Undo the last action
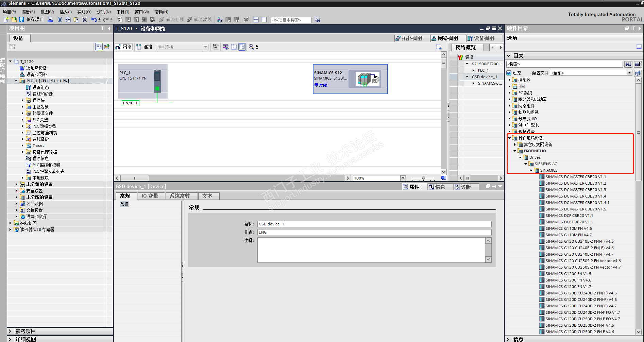The height and width of the screenshot is (342, 644). (x=94, y=20)
